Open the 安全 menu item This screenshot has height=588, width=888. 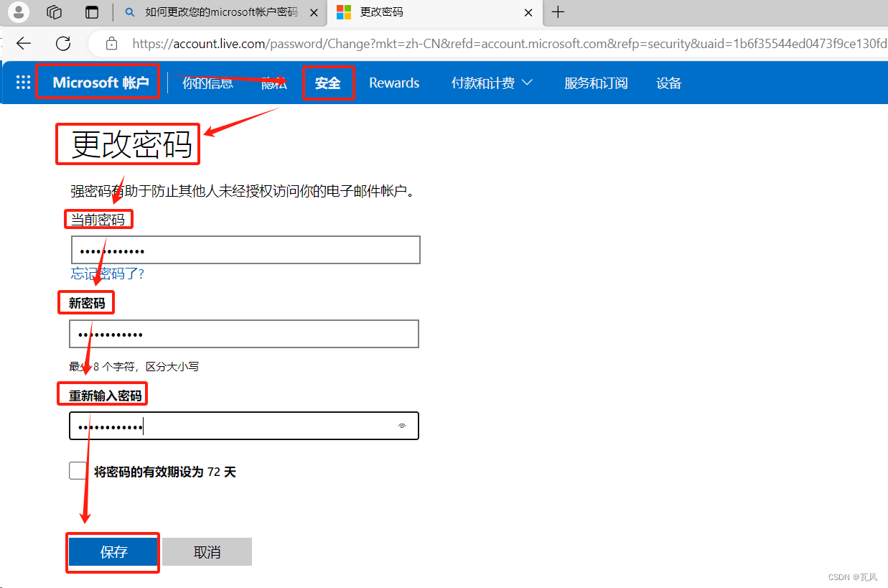point(328,83)
